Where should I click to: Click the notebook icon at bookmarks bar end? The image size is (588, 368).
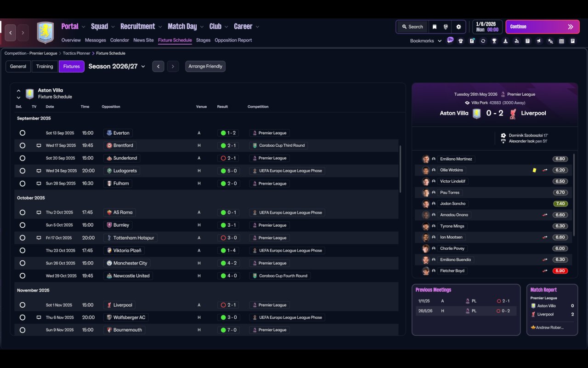(572, 41)
